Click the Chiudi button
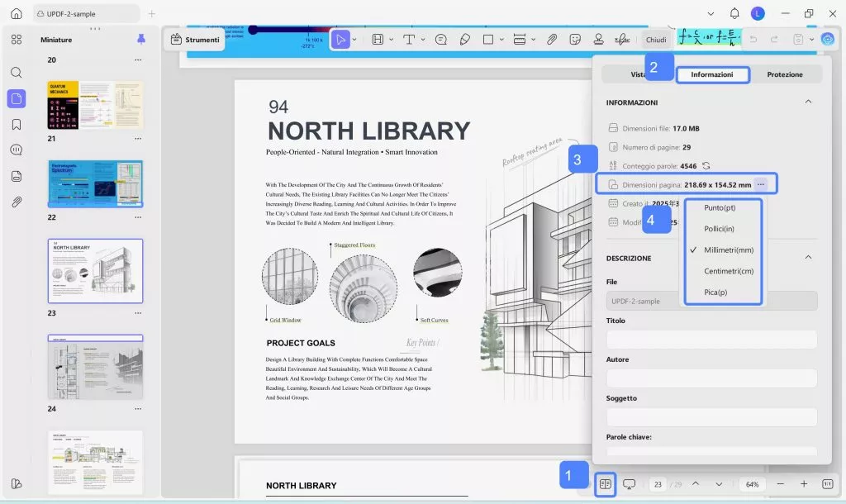The image size is (846, 504). click(x=656, y=40)
